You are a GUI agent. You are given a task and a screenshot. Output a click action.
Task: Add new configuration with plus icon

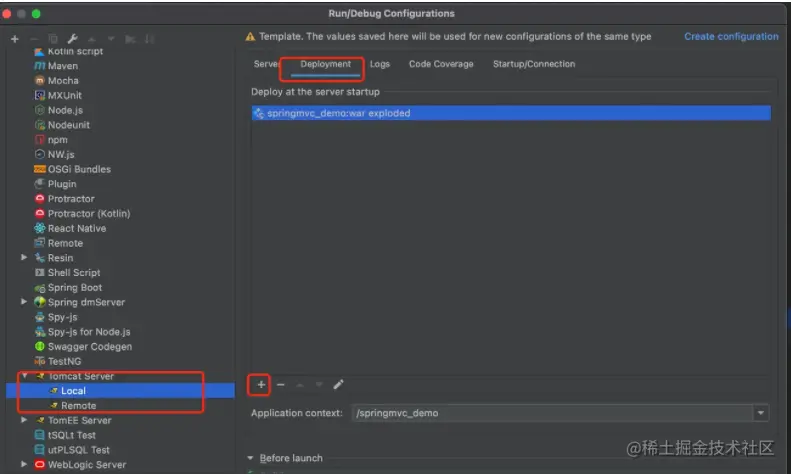pyautogui.click(x=15, y=39)
